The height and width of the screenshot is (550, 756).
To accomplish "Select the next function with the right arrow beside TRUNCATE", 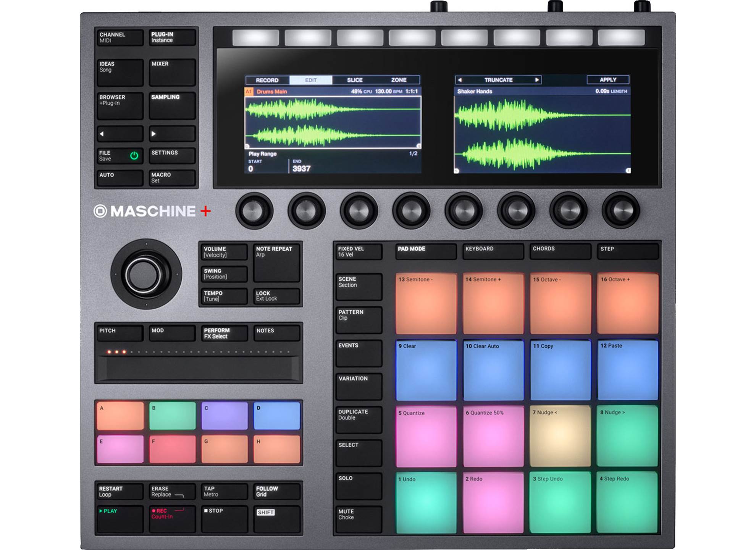I will 536,80.
